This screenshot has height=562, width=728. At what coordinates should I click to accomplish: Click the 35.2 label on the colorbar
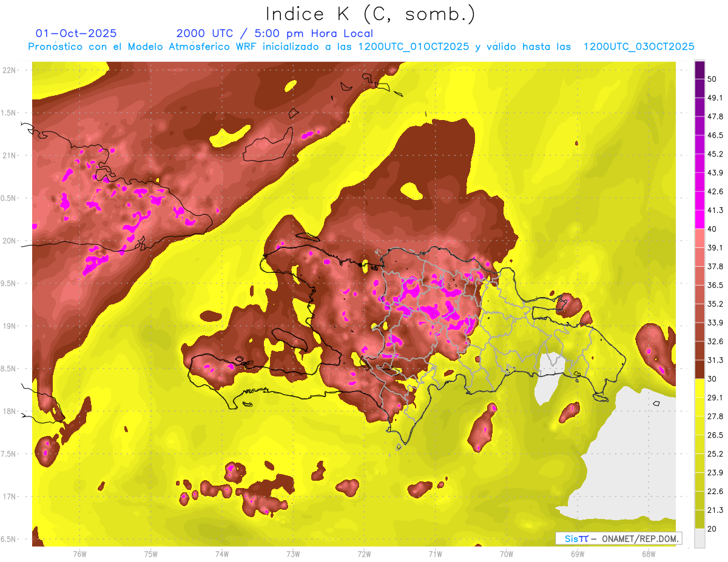coord(715,304)
